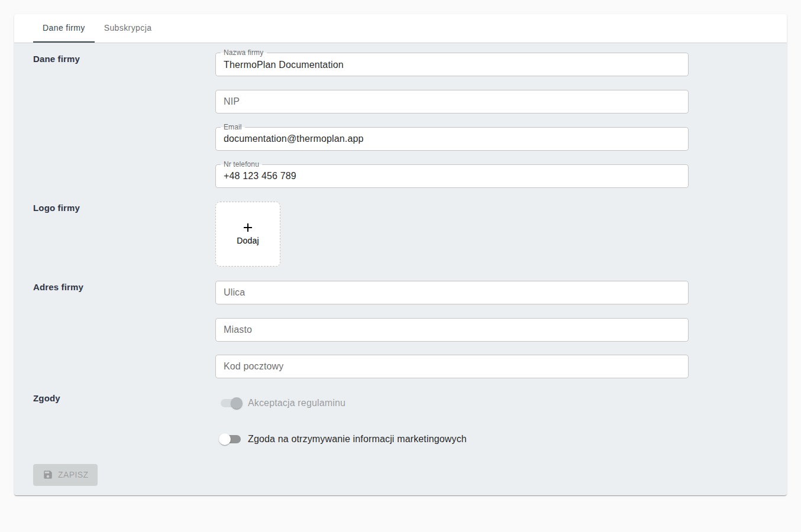Enable marketing information consent switch
The image size is (801, 532).
point(230,439)
